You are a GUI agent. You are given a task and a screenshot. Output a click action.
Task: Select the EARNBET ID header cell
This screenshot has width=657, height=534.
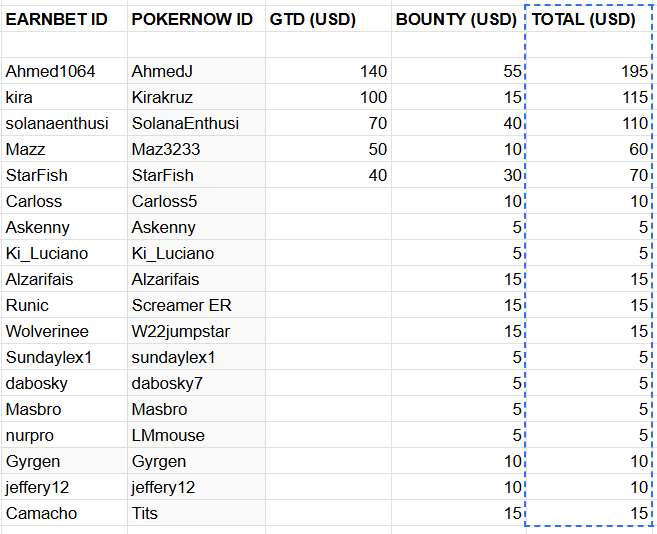coord(62,19)
